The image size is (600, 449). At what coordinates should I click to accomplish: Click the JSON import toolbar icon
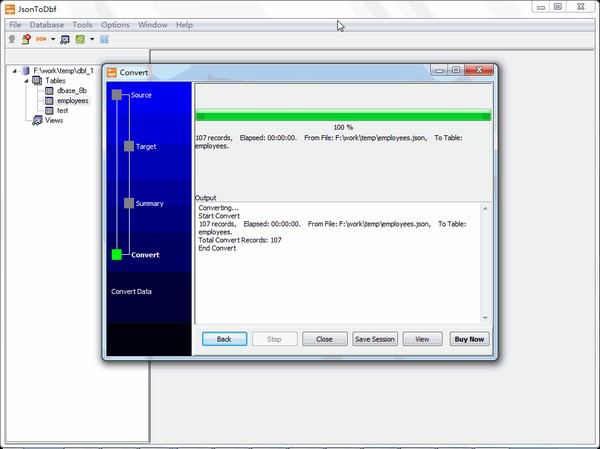tap(41, 39)
